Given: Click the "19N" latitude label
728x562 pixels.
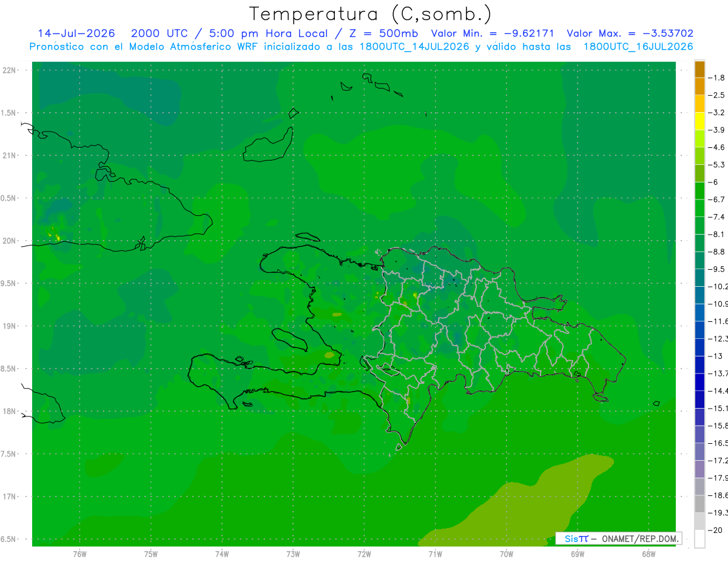Looking at the screenshot, I should tap(9, 326).
